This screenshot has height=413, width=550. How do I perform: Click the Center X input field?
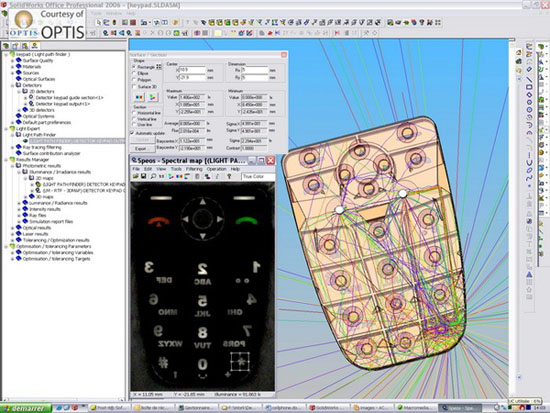point(192,70)
